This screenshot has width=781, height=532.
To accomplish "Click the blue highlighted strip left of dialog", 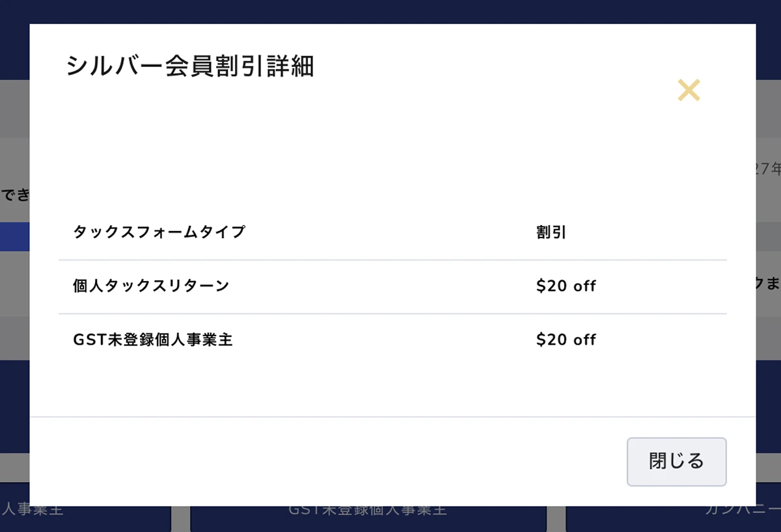I will point(14,237).
